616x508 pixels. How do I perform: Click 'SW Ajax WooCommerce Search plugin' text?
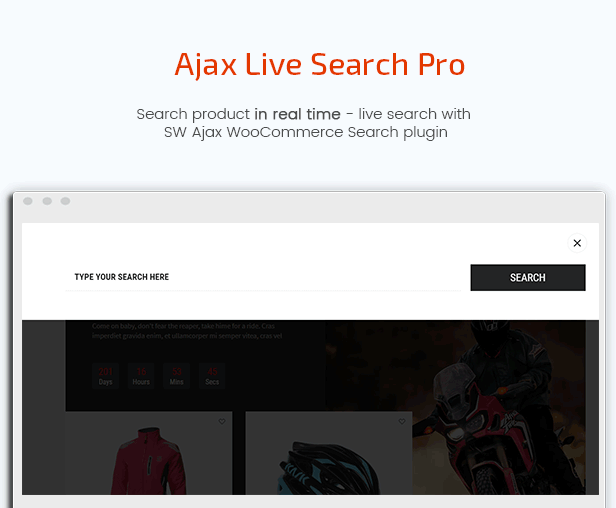point(306,132)
